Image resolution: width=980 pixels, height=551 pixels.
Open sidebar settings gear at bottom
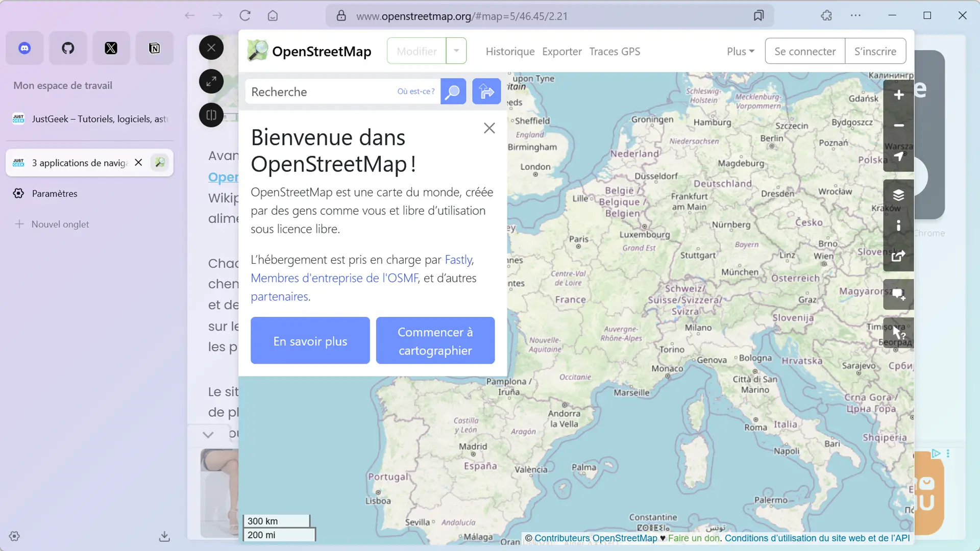coord(14,536)
